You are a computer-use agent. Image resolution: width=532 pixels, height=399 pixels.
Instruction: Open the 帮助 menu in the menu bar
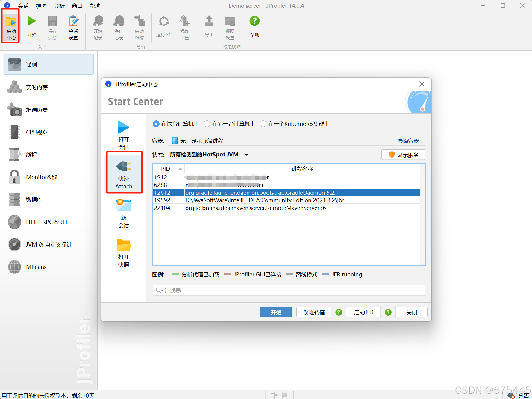click(95, 6)
